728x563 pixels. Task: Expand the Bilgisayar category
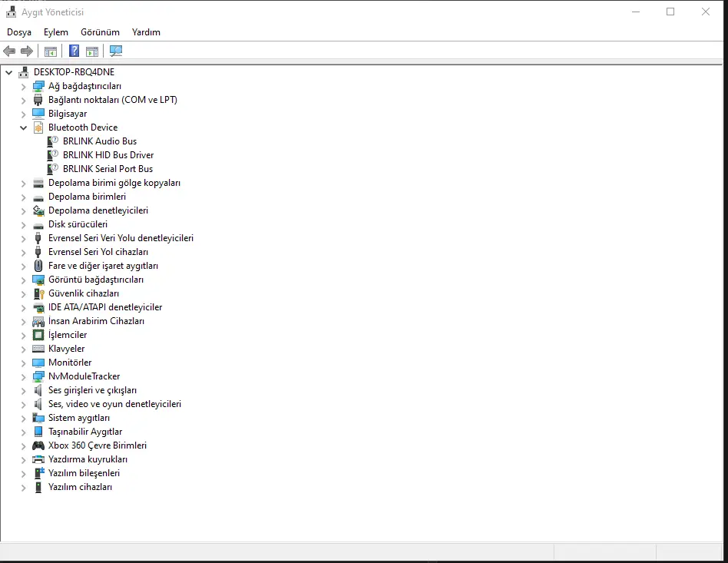tap(23, 114)
